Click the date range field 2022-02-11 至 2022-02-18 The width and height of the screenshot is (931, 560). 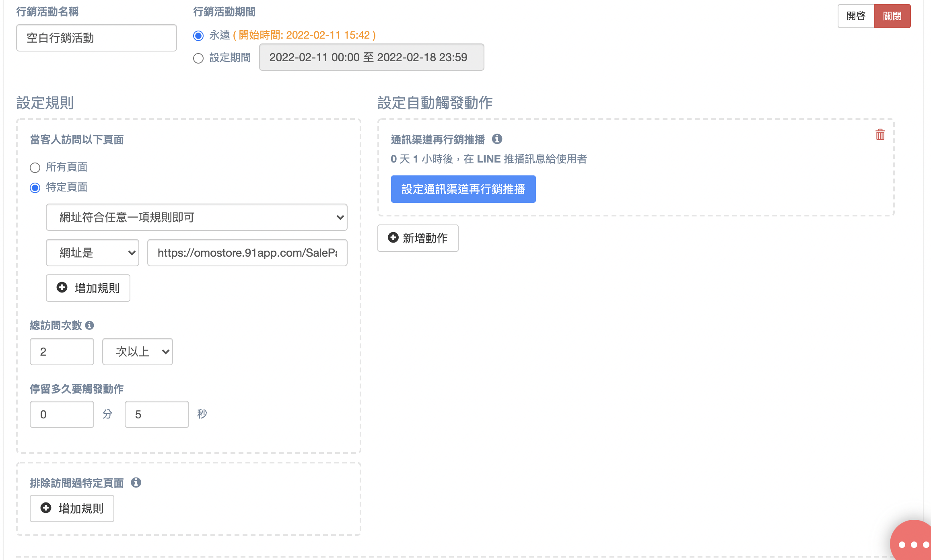click(372, 57)
